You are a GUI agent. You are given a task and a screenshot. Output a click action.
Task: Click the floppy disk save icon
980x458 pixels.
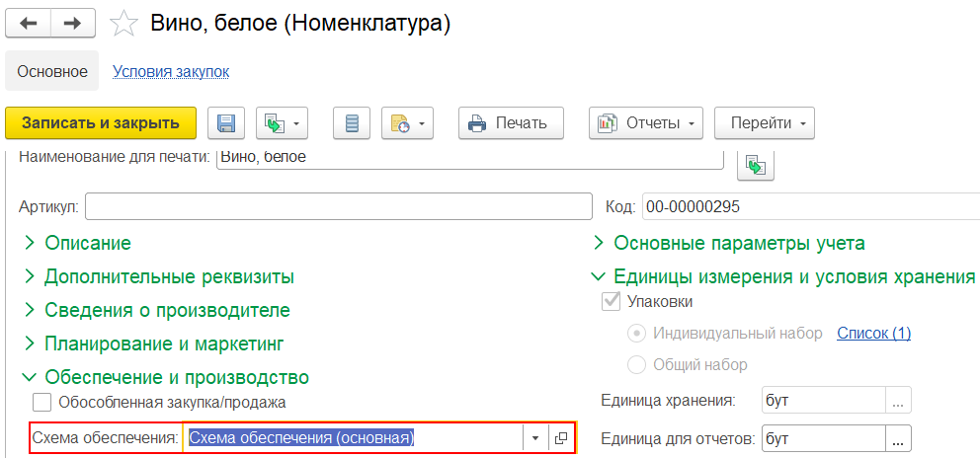pos(226,123)
